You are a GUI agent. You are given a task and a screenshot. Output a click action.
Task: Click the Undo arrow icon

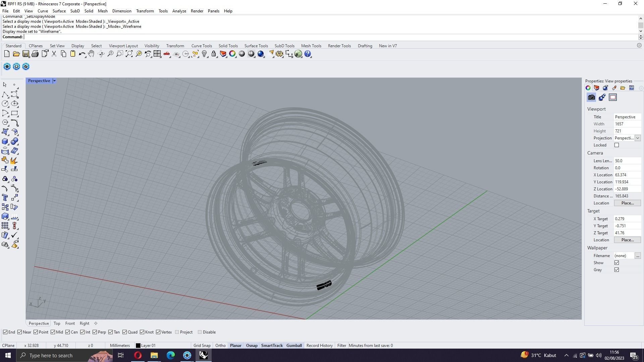tap(82, 54)
